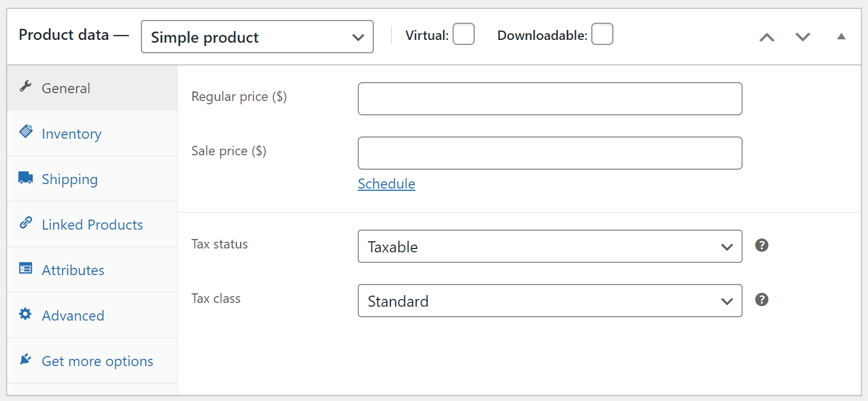Open the help tooltip beside Tax status
The height and width of the screenshot is (401, 868).
click(762, 245)
